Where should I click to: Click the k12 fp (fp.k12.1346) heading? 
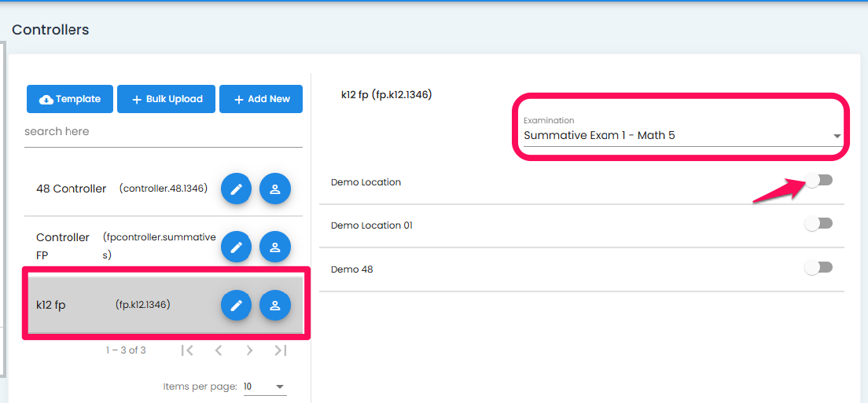386,94
